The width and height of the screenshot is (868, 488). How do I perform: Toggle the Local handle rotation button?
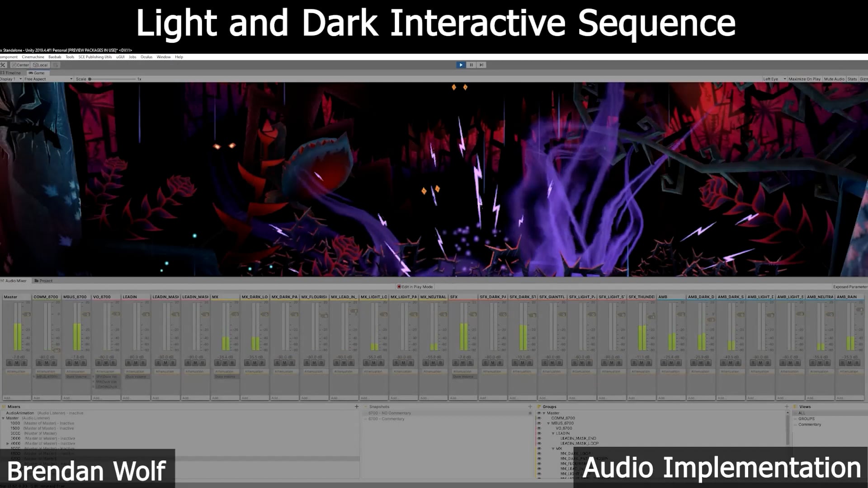(40, 65)
